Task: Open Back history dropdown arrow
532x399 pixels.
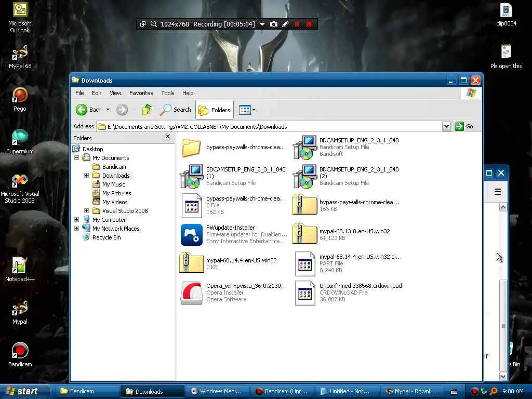Action: tap(108, 110)
